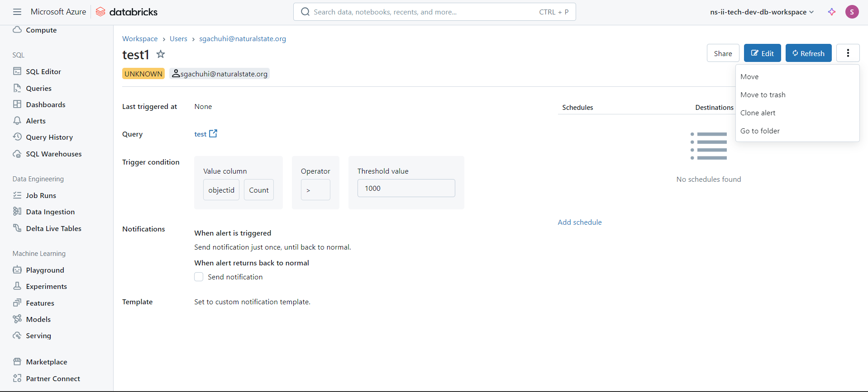Open Compute in sidebar
Image resolution: width=868 pixels, height=392 pixels.
pos(41,30)
